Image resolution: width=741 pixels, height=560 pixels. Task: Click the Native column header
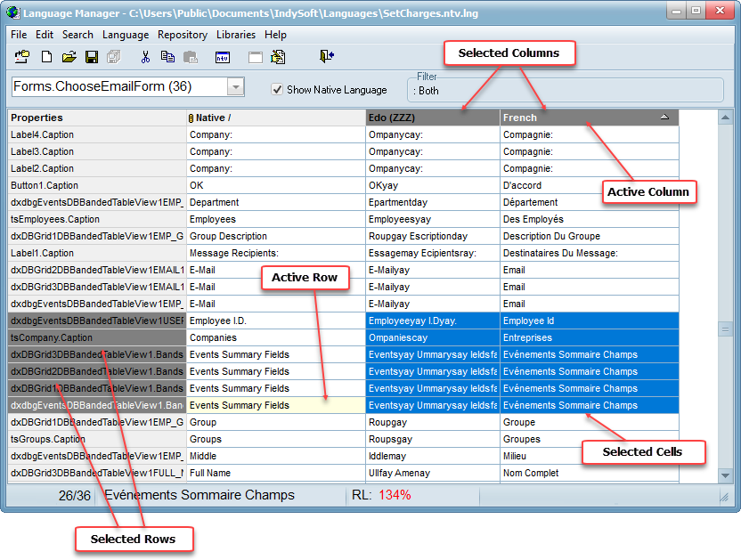275,118
